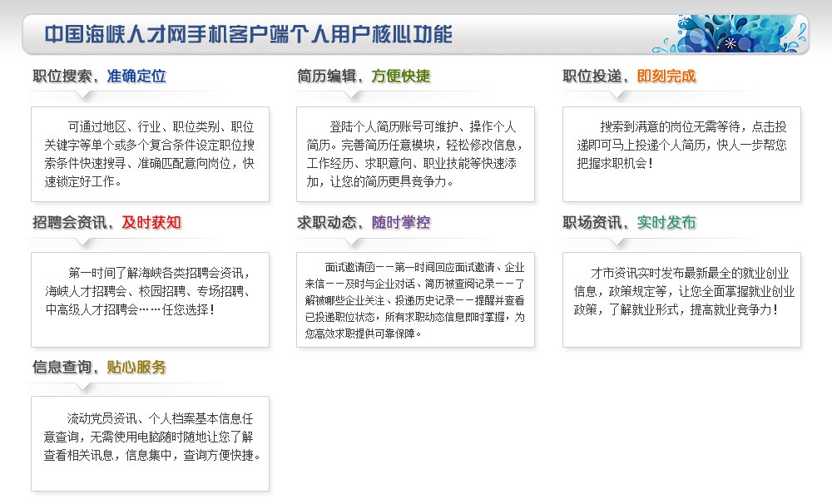Click the banner title 中国海峡人才网手机客户端个人用户核心功能
This screenshot has width=832, height=504.
pyautogui.click(x=248, y=34)
